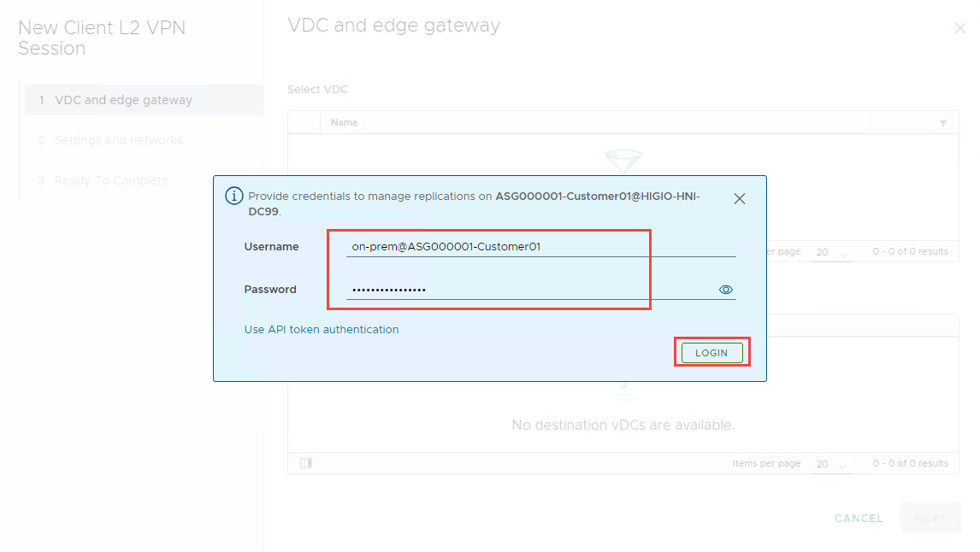The height and width of the screenshot is (552, 980).
Task: Open lower table items per page dropdown
Action: click(x=830, y=464)
